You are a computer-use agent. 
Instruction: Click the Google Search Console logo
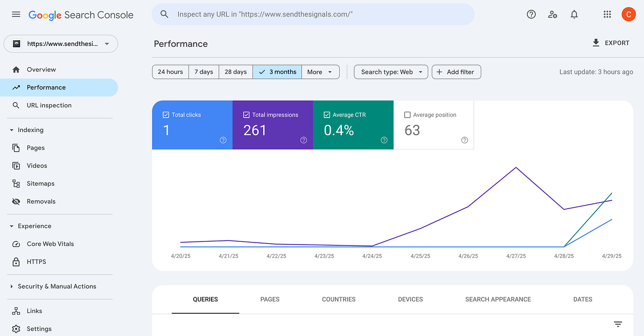(81, 15)
